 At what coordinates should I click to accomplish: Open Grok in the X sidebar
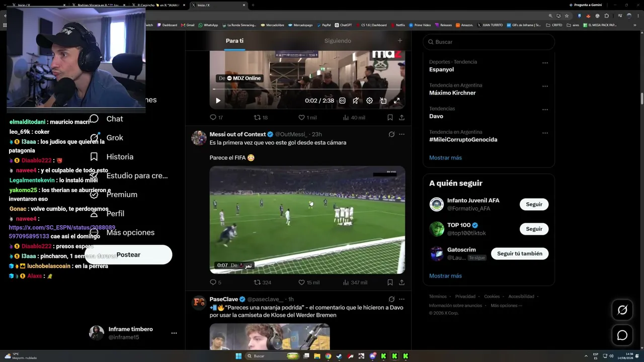(x=106, y=138)
